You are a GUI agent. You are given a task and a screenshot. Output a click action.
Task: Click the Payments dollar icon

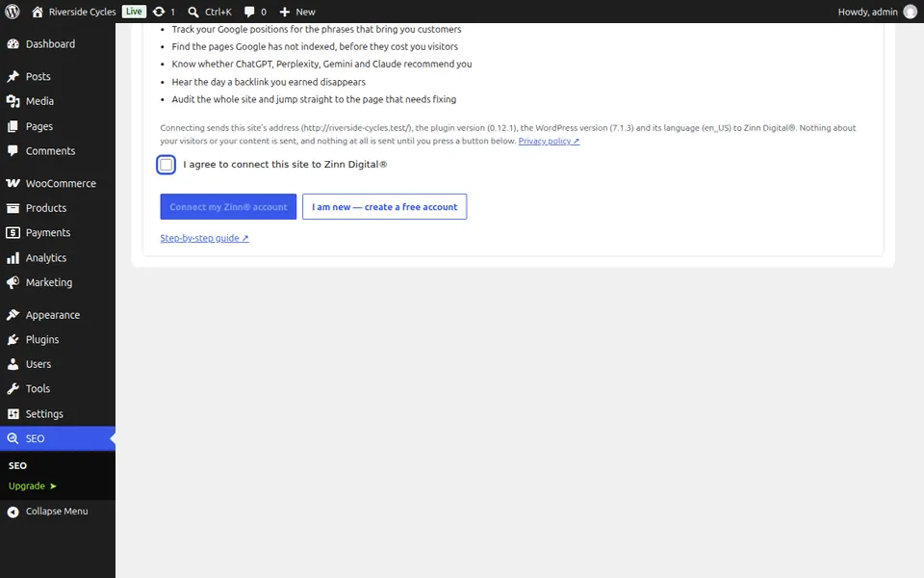point(13,233)
